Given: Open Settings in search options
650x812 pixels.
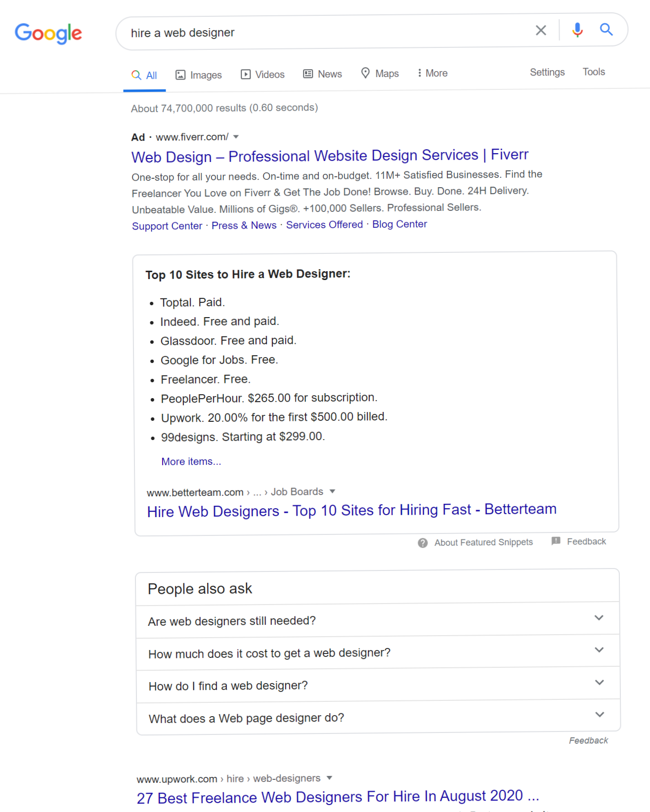Looking at the screenshot, I should pyautogui.click(x=547, y=72).
